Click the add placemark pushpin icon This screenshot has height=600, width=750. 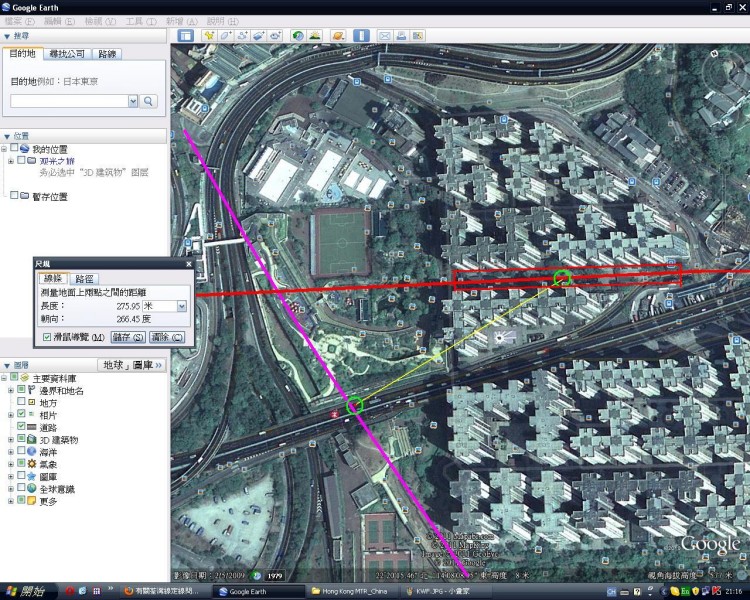(x=209, y=35)
